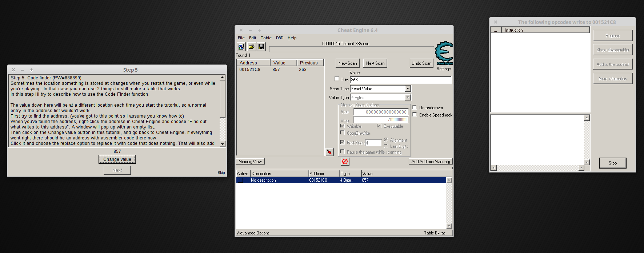Open the Table menu
Viewport: 644px width, 253px height.
coord(266,38)
